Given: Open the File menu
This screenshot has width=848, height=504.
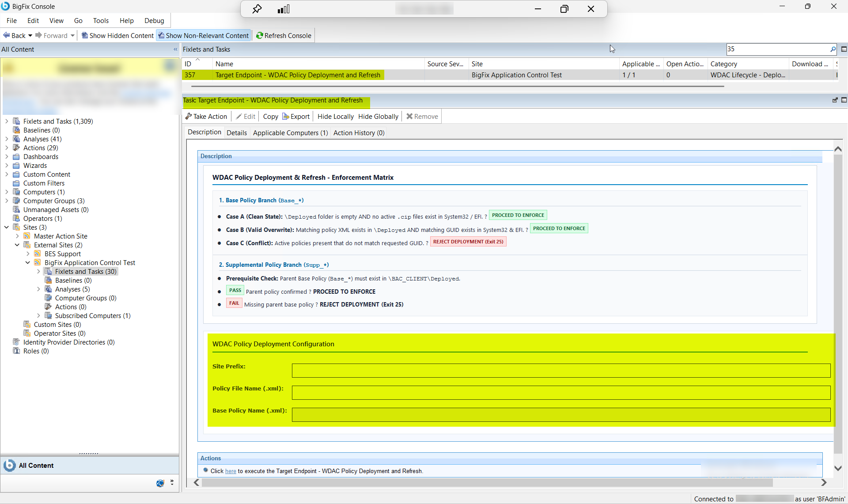Looking at the screenshot, I should click(12, 20).
